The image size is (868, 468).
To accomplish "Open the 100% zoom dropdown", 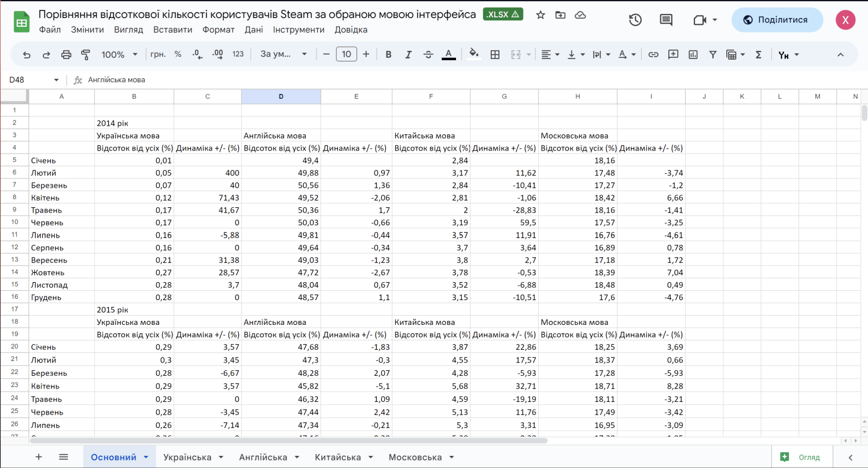I will tap(120, 54).
